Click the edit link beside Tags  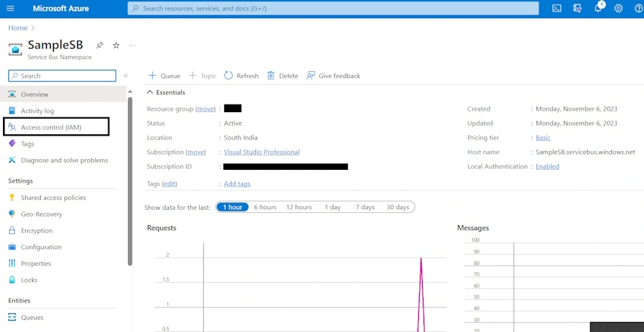170,183
